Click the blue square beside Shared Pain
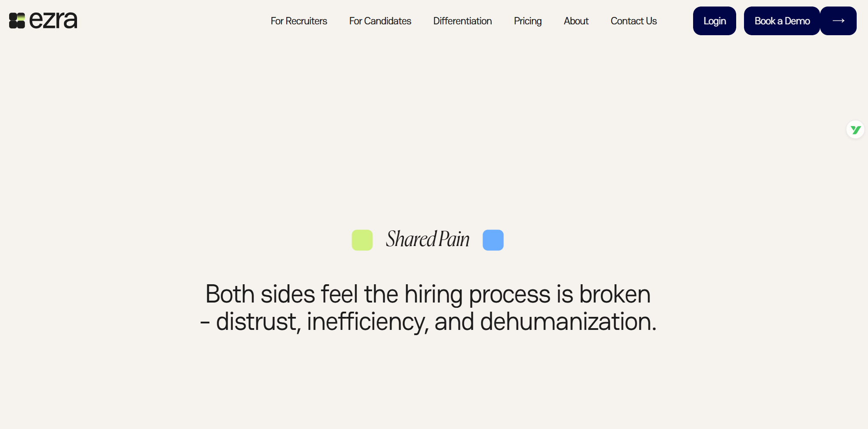This screenshot has width=868, height=429. click(x=493, y=240)
